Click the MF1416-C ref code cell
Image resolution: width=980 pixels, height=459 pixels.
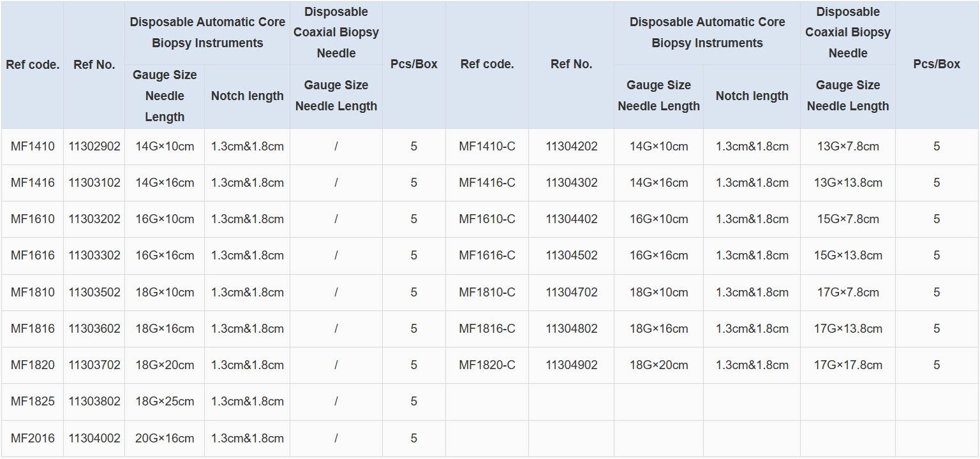pyautogui.click(x=487, y=182)
